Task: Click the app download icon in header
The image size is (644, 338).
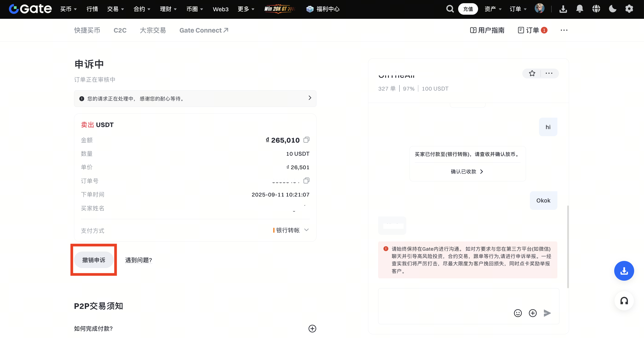Action: (x=563, y=9)
